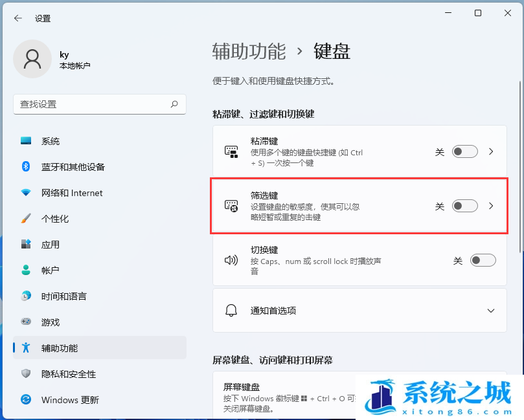
Task: Click the accessibility figure icon for 辅助功能
Action: pos(26,348)
